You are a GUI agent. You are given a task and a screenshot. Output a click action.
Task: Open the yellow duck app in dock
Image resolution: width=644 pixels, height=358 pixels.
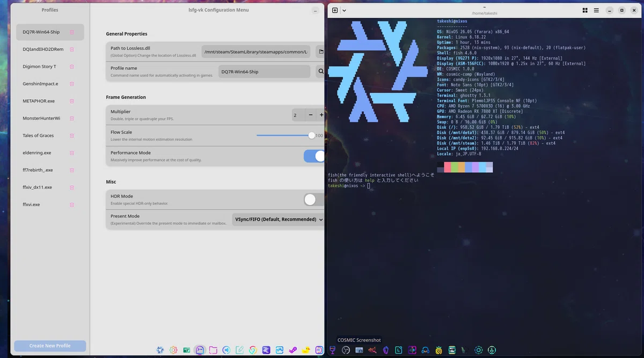(x=306, y=350)
